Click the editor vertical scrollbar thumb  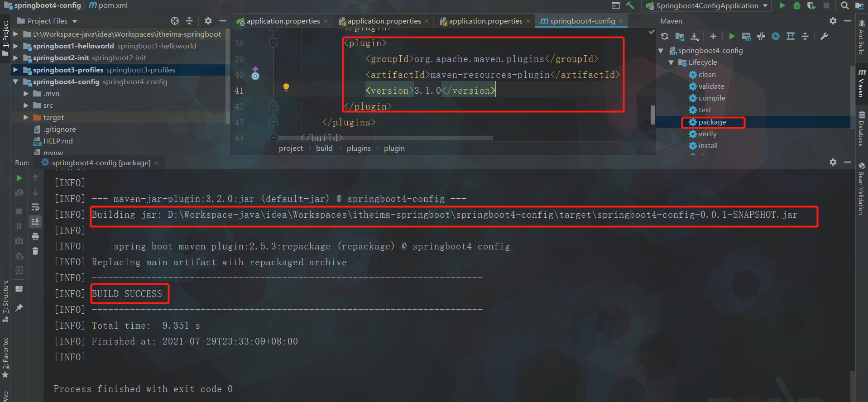point(652,115)
